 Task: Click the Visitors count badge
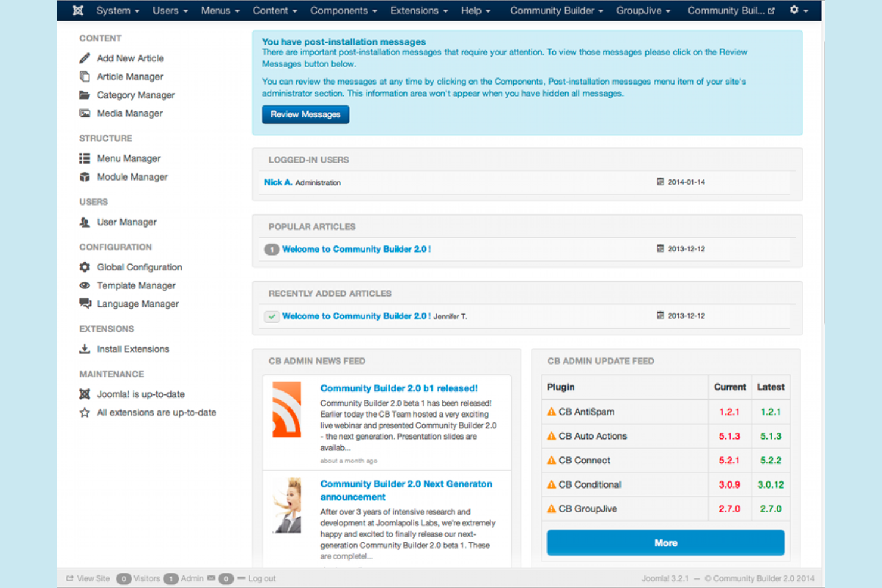coord(123,578)
